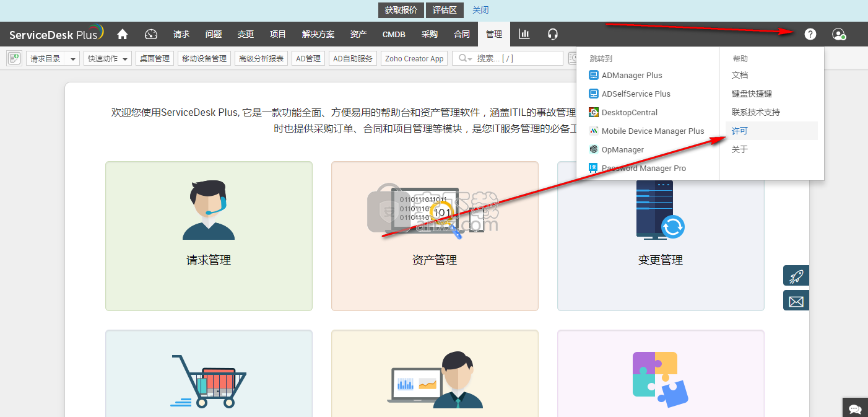Switch to the 项目 tab

278,34
